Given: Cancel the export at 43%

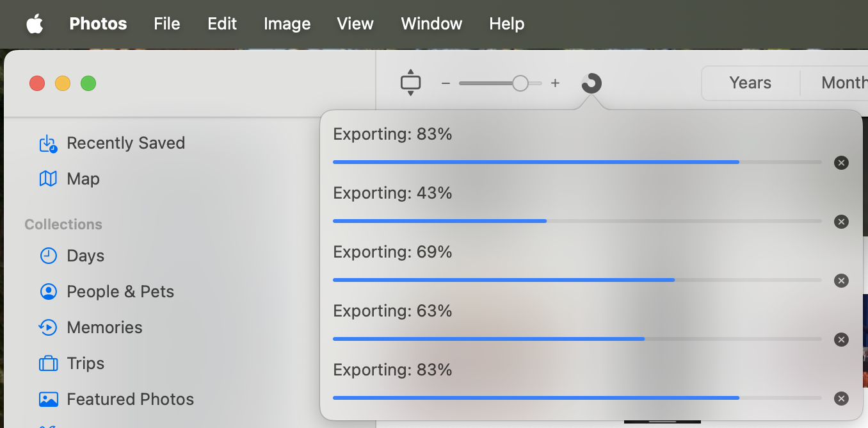Looking at the screenshot, I should click(x=841, y=222).
